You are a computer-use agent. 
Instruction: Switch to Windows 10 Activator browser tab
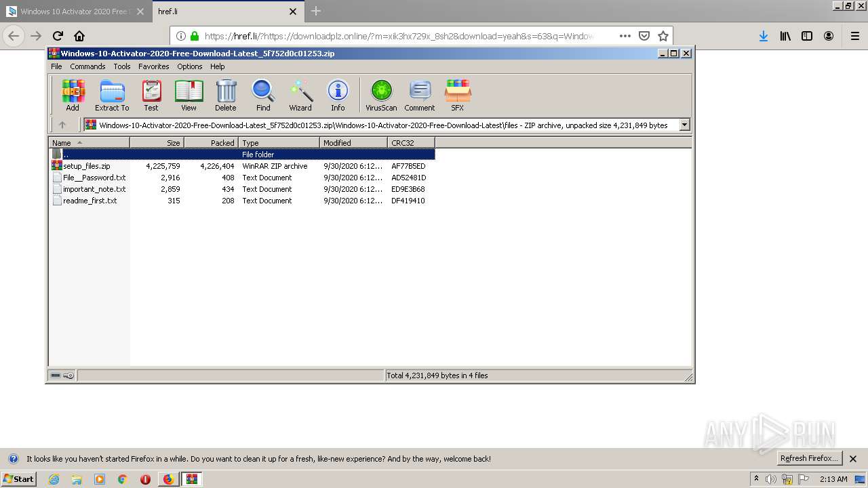pyautogui.click(x=75, y=12)
